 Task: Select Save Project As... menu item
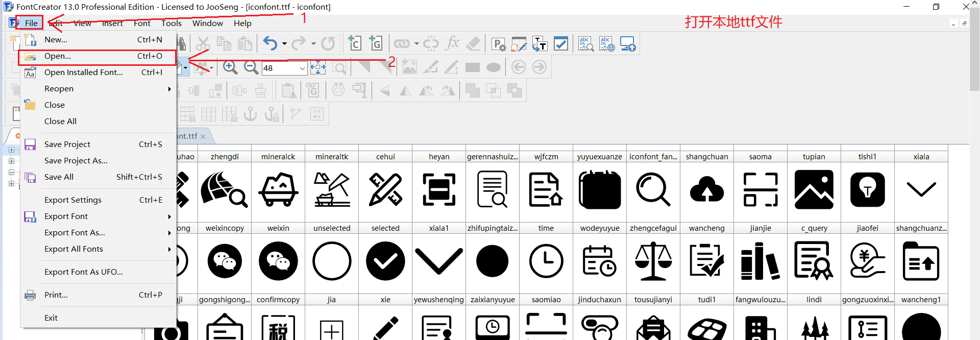coord(98,161)
